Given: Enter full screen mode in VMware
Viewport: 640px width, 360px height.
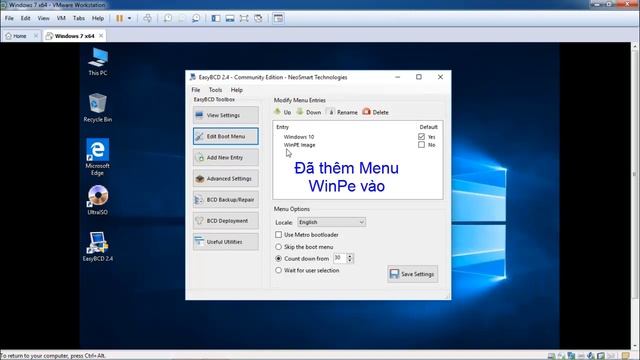Looking at the screenshot, I should (244, 18).
